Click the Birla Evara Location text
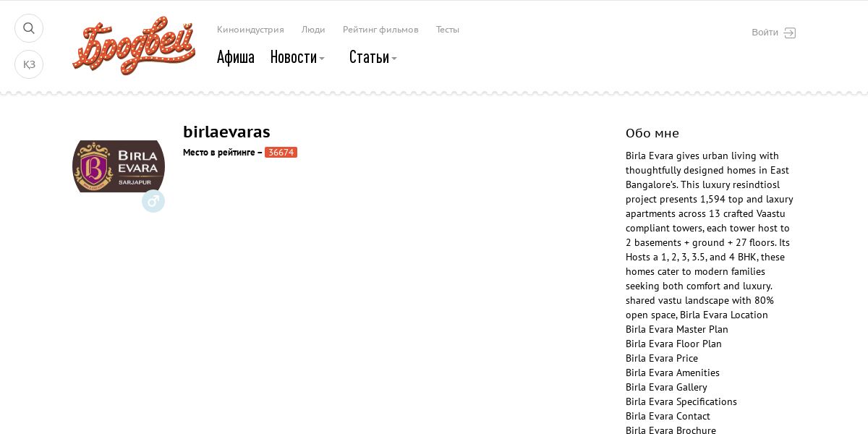Image resolution: width=868 pixels, height=434 pixels. pyautogui.click(x=724, y=315)
